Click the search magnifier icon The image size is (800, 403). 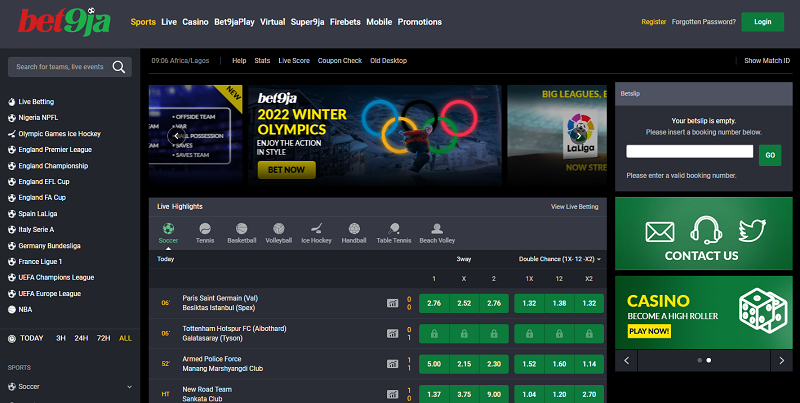pyautogui.click(x=118, y=67)
